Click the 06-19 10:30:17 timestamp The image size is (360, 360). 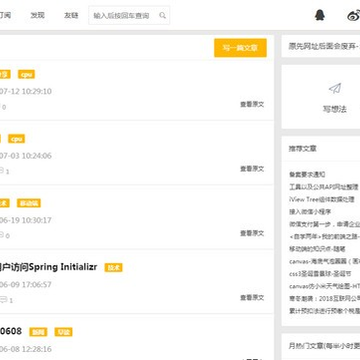click(x=26, y=220)
